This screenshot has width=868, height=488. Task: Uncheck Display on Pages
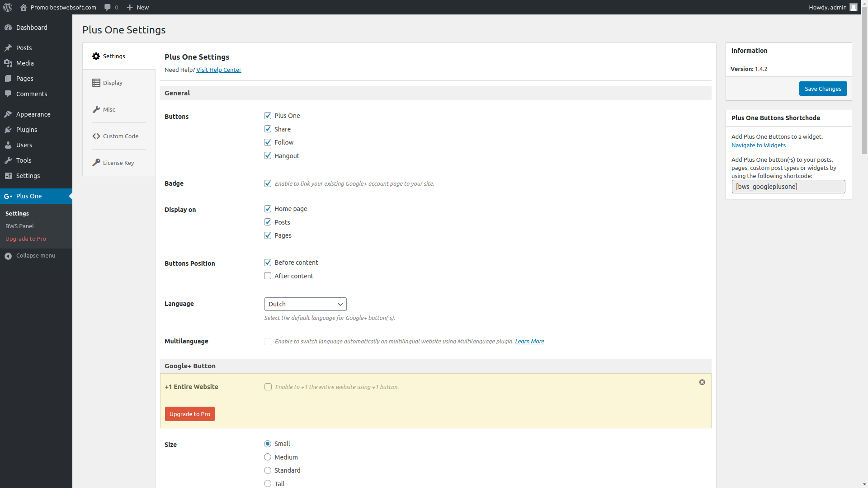pos(268,235)
